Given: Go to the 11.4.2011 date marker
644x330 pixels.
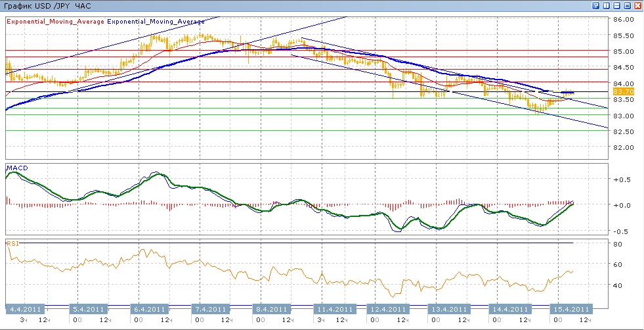Looking at the screenshot, I should (x=331, y=308).
